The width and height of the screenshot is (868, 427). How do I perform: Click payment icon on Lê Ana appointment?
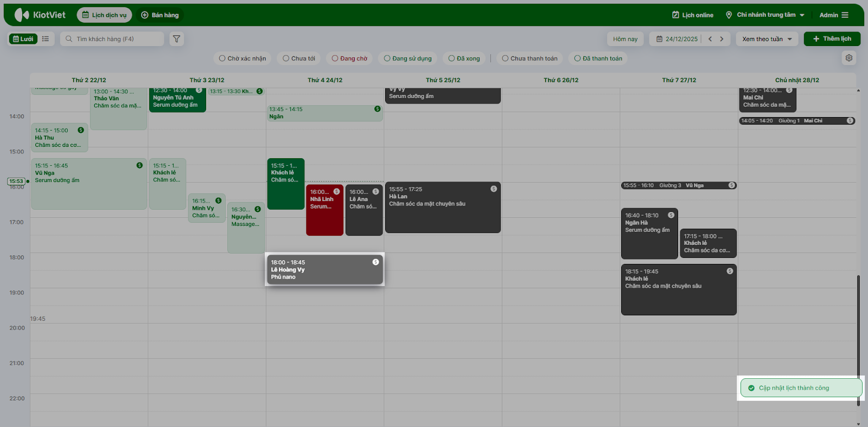coord(375,192)
